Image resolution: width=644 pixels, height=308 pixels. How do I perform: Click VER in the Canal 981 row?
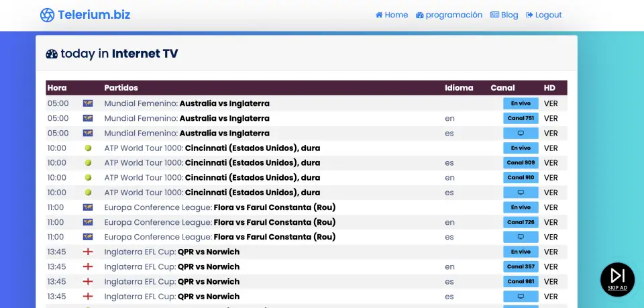coord(551,281)
